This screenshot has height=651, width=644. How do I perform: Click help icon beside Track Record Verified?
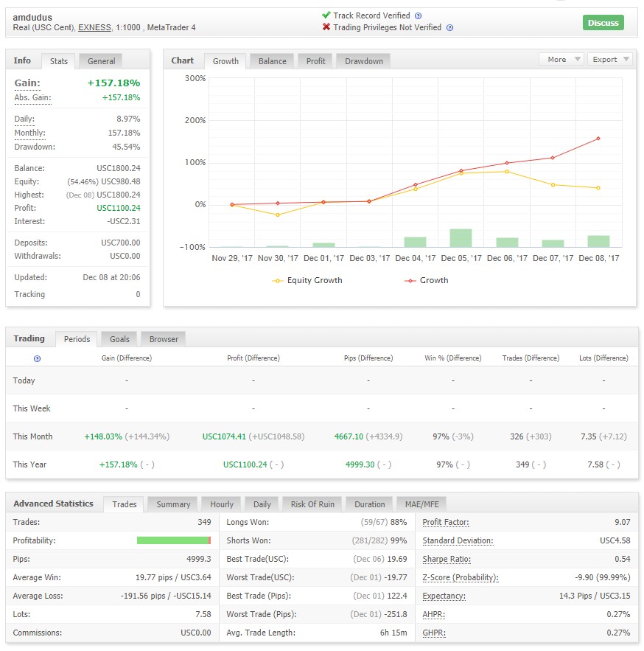point(419,15)
